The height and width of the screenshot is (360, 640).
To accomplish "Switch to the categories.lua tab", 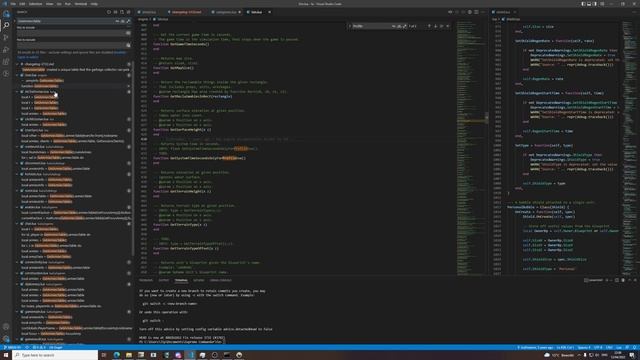I will pyautogui.click(x=226, y=12).
